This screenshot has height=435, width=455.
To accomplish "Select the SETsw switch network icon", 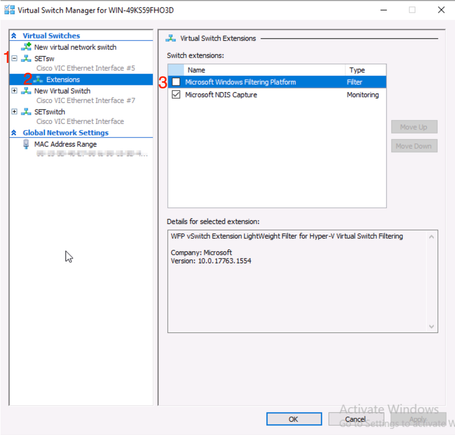I will [26, 59].
